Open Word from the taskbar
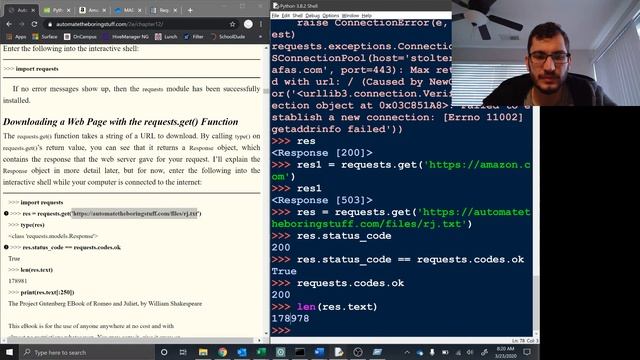 (319, 352)
